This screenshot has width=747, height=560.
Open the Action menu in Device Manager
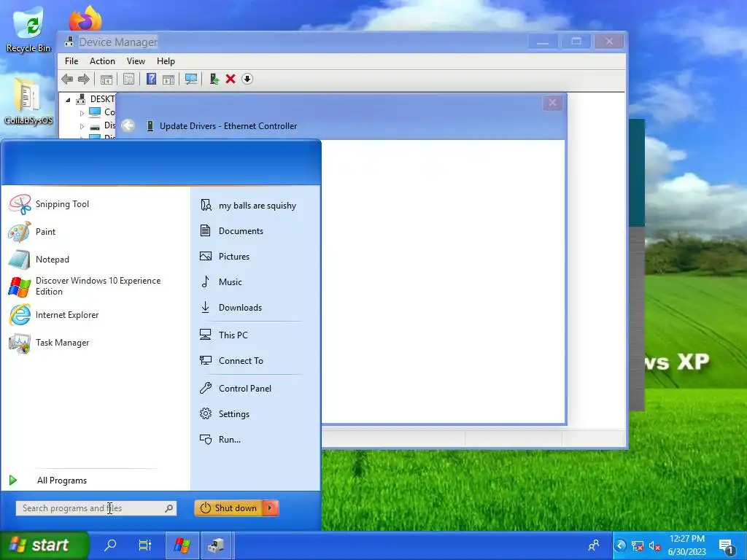coord(102,61)
